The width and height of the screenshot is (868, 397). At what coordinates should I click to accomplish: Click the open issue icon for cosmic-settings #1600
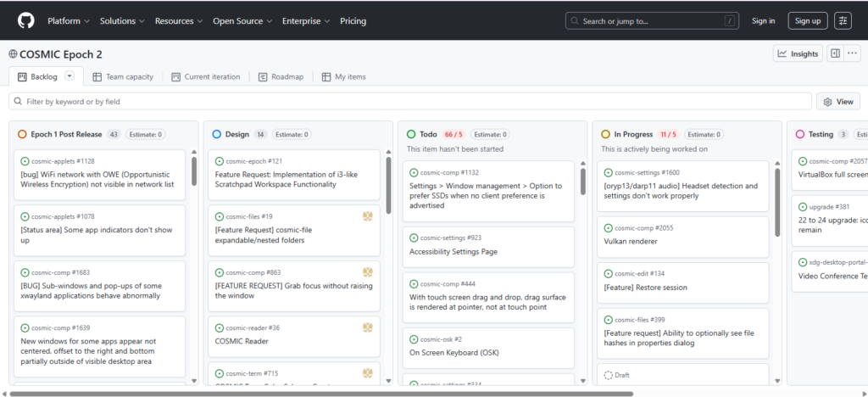[609, 173]
